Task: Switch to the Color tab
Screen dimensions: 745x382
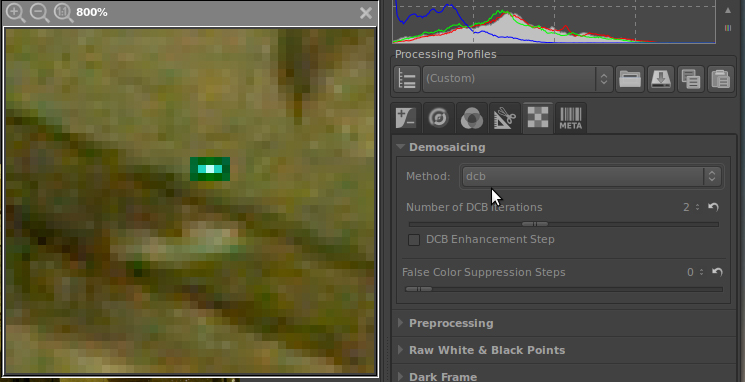Action: [471, 117]
